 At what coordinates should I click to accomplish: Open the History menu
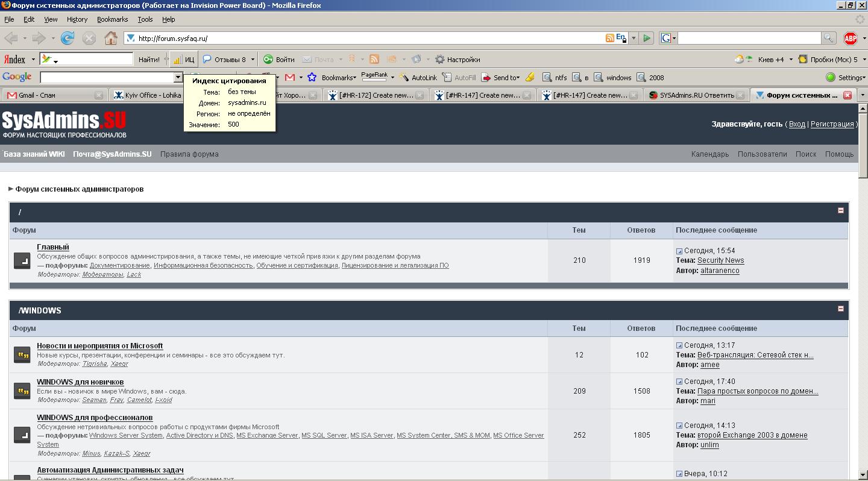click(77, 19)
